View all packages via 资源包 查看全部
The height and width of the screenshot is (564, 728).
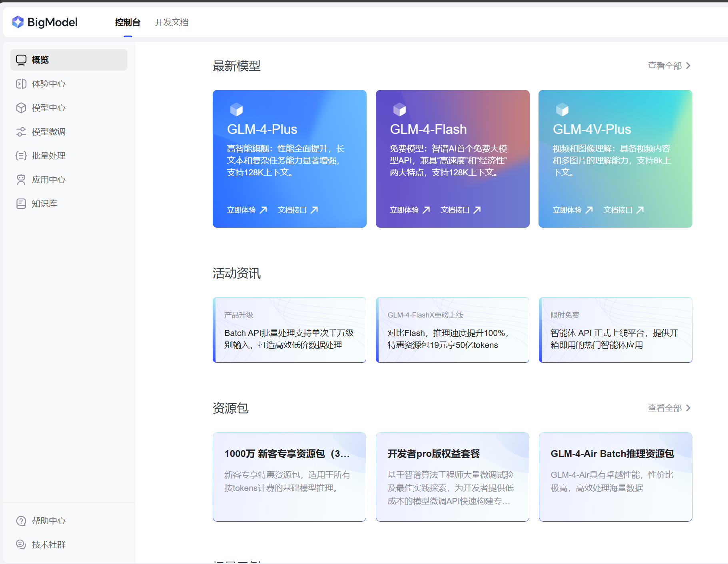click(669, 408)
